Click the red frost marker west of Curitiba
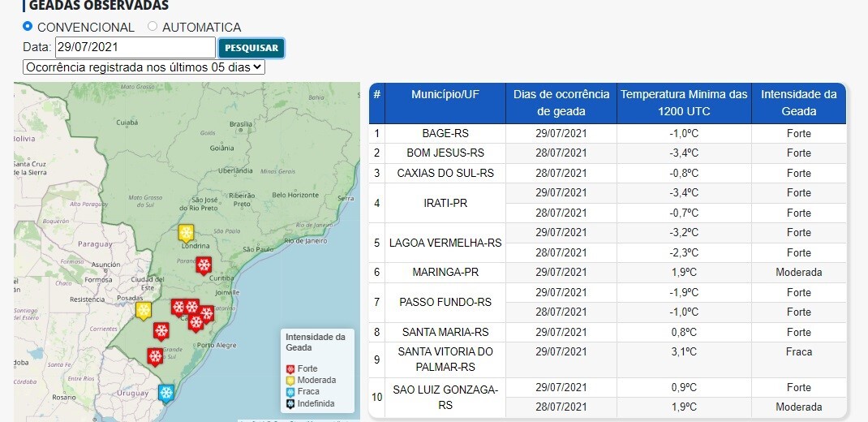Viewport: 868px width, 422px height. click(204, 265)
